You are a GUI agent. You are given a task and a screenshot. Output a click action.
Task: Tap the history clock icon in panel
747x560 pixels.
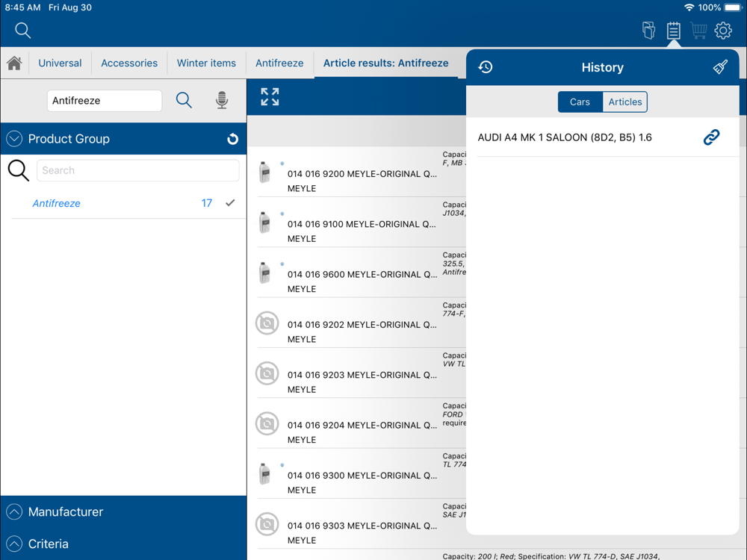click(486, 67)
